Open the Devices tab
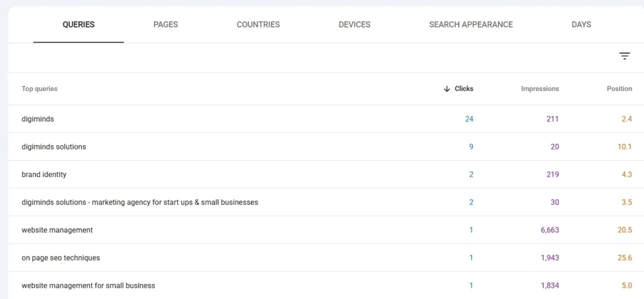 [355, 24]
